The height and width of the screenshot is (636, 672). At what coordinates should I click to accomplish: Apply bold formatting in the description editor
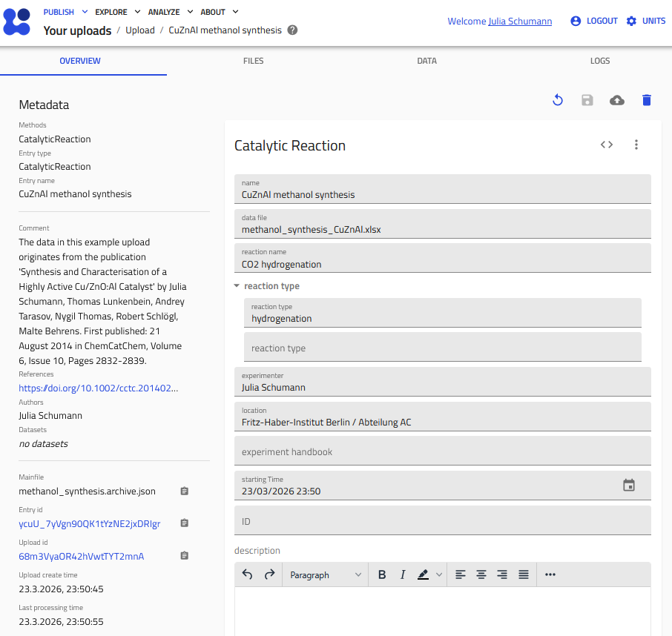382,574
